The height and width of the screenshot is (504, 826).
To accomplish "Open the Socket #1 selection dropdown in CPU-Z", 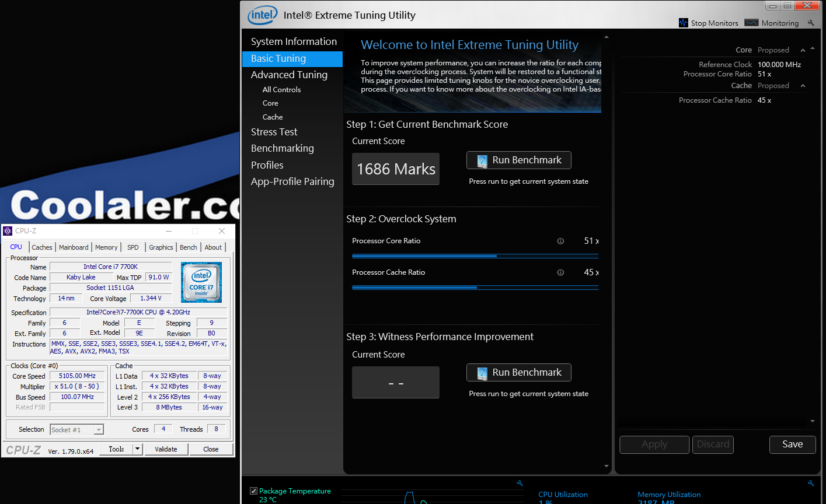I will tap(77, 429).
